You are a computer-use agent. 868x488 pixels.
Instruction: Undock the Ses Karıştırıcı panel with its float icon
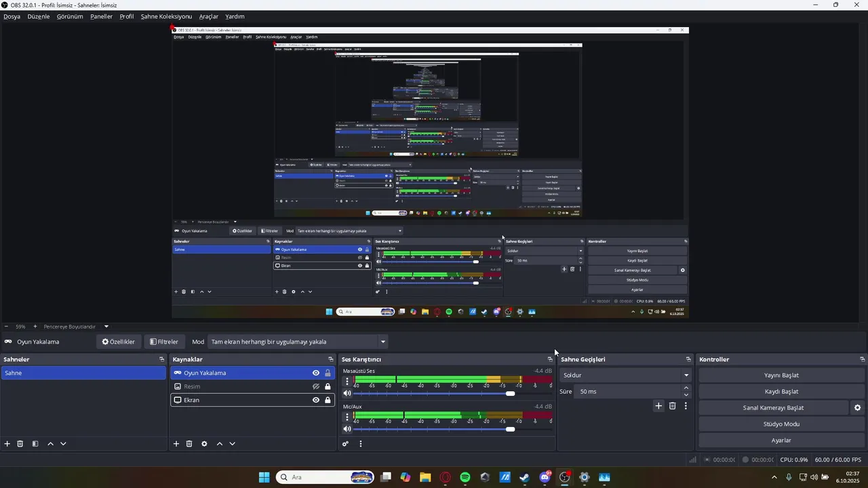550,359
